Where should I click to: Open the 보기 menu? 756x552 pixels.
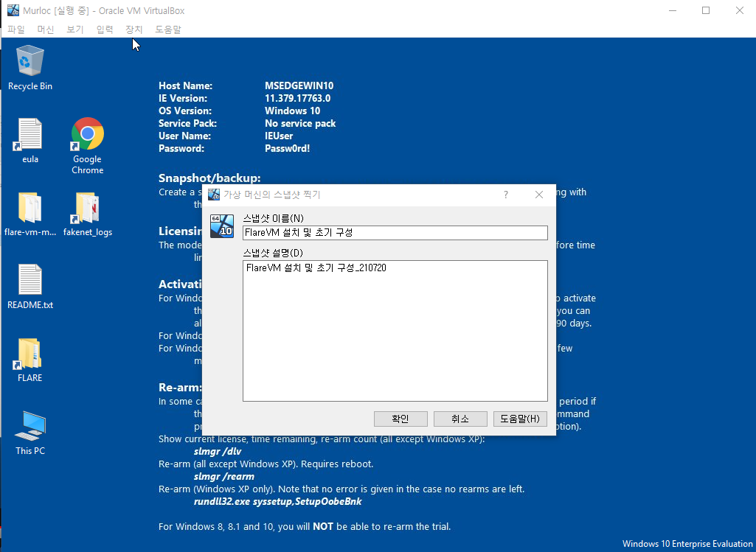pos(74,29)
